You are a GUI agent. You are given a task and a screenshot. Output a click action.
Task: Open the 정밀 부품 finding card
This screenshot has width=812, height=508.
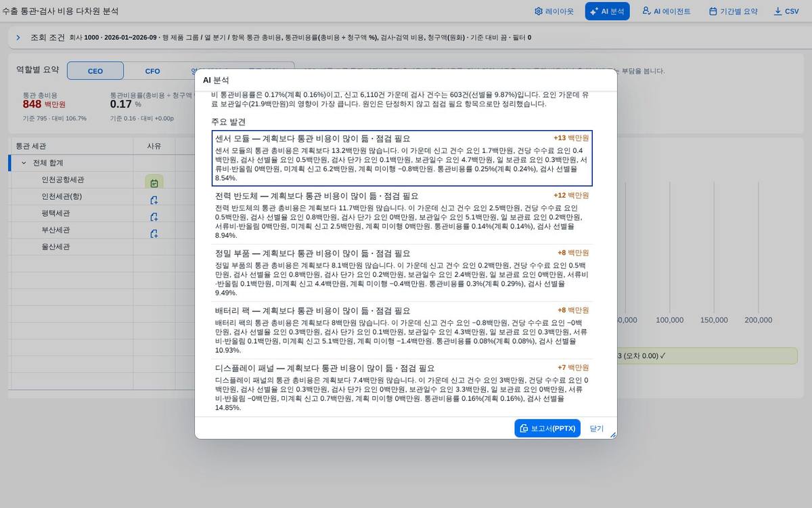click(x=402, y=272)
